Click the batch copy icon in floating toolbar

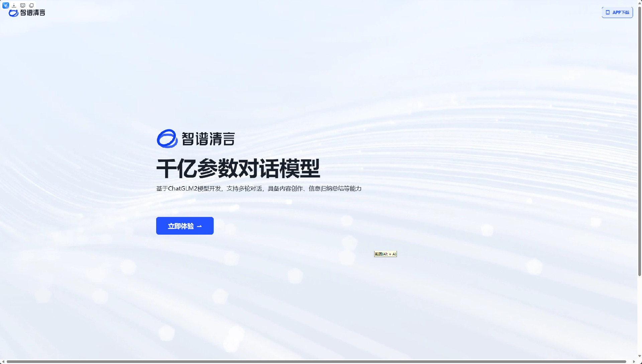coord(31,5)
